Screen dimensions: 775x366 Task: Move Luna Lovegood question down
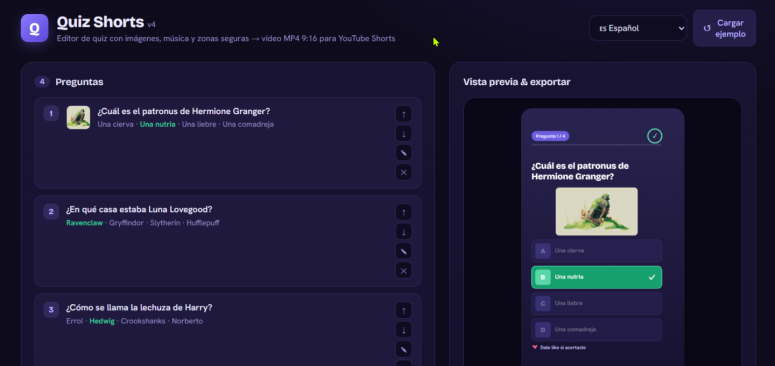pyautogui.click(x=403, y=232)
